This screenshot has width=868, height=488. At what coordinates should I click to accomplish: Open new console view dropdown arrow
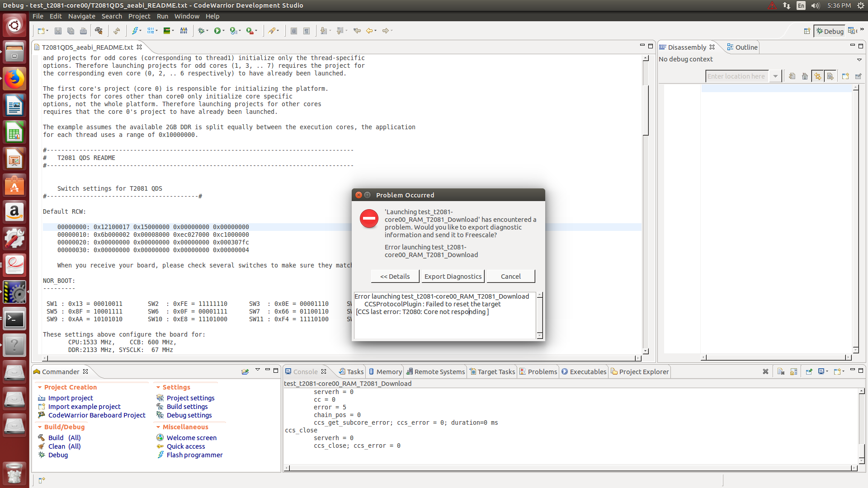click(844, 371)
